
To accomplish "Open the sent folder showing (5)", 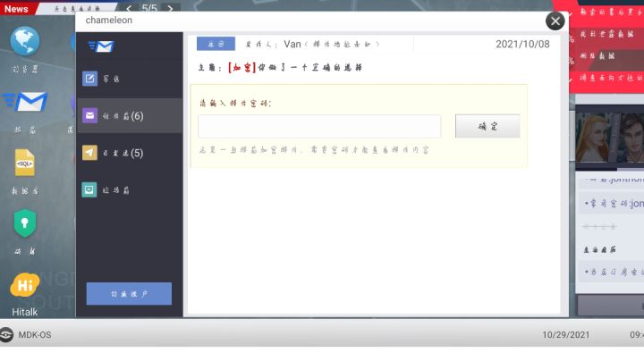I will click(130, 153).
